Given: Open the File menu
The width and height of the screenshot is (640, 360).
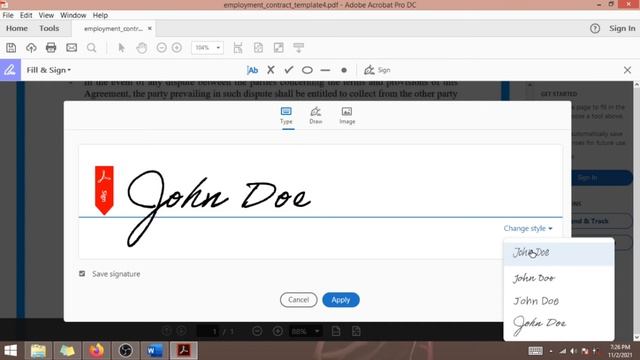Looking at the screenshot, I should click(8, 15).
